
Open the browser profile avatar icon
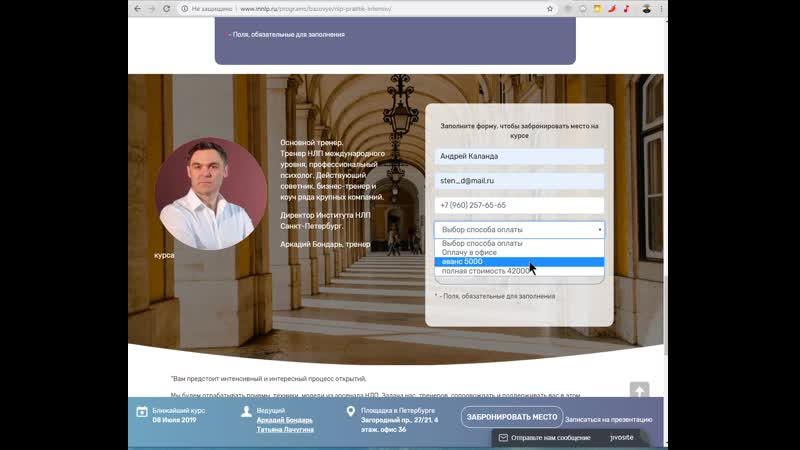(x=646, y=9)
